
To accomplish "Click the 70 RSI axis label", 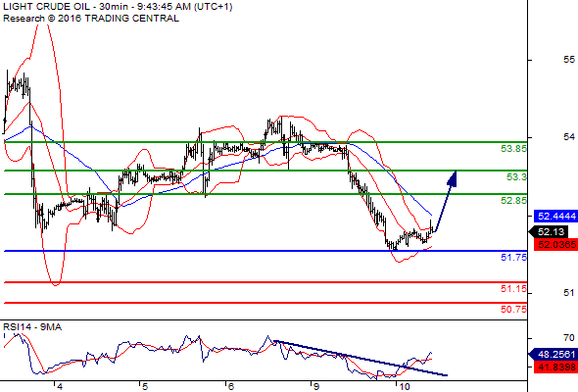I will [569, 337].
